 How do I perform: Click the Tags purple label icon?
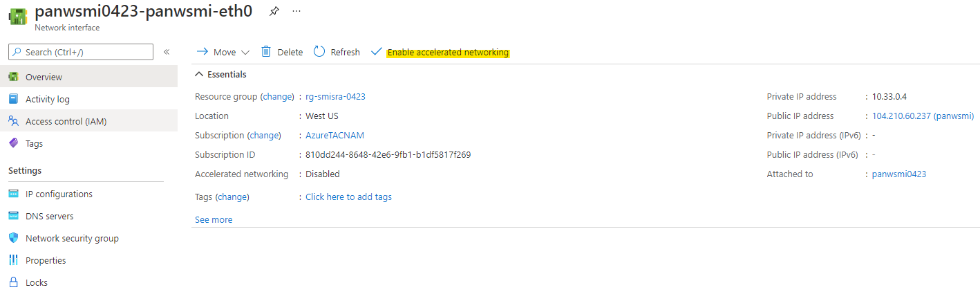point(13,143)
